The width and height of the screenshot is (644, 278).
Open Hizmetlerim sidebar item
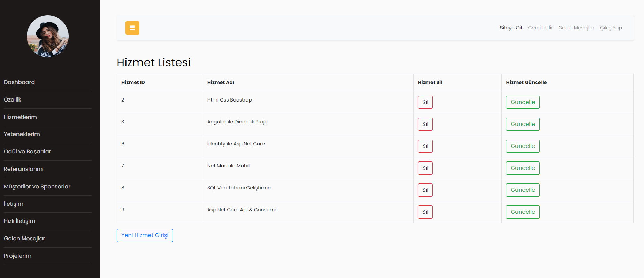(x=20, y=117)
